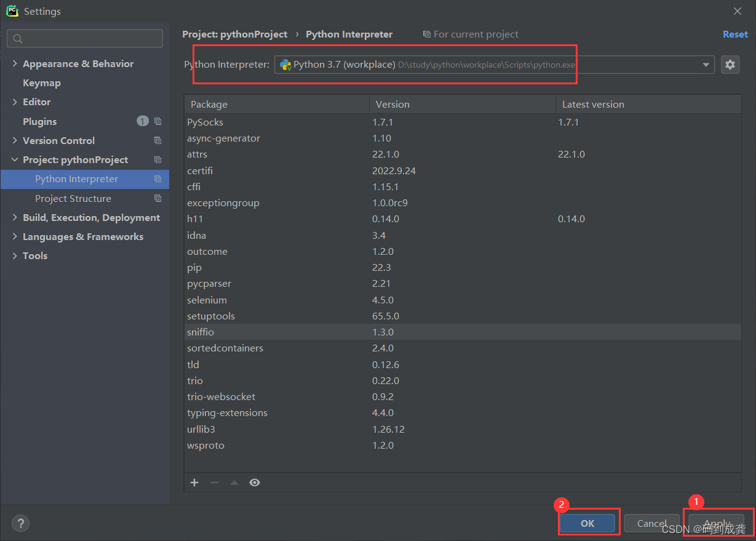
Task: Click Version Control project-level icon
Action: point(158,140)
